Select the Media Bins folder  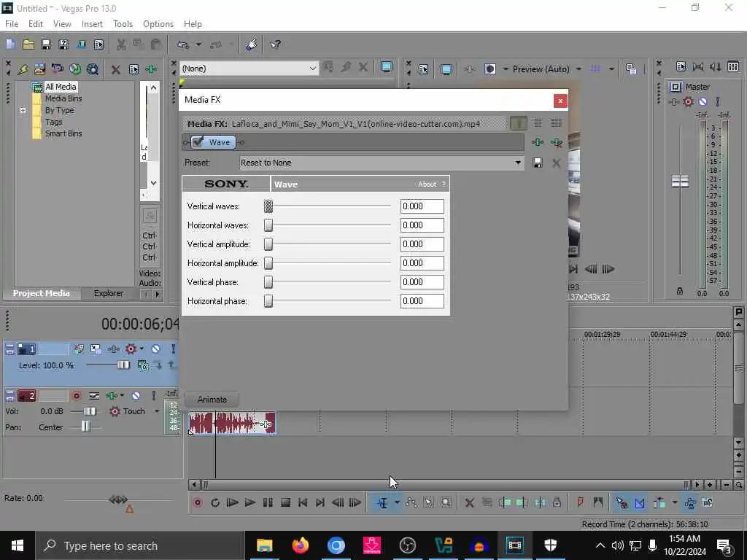[x=63, y=98]
